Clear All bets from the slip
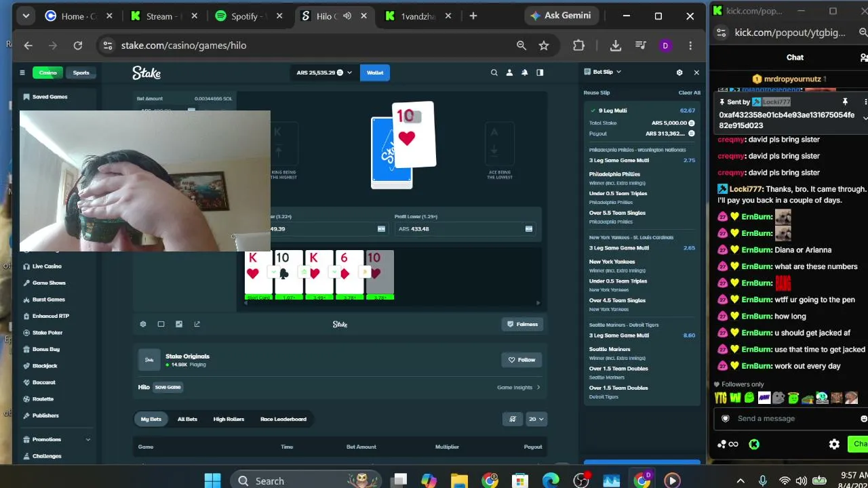The height and width of the screenshot is (488, 868). pyautogui.click(x=689, y=92)
